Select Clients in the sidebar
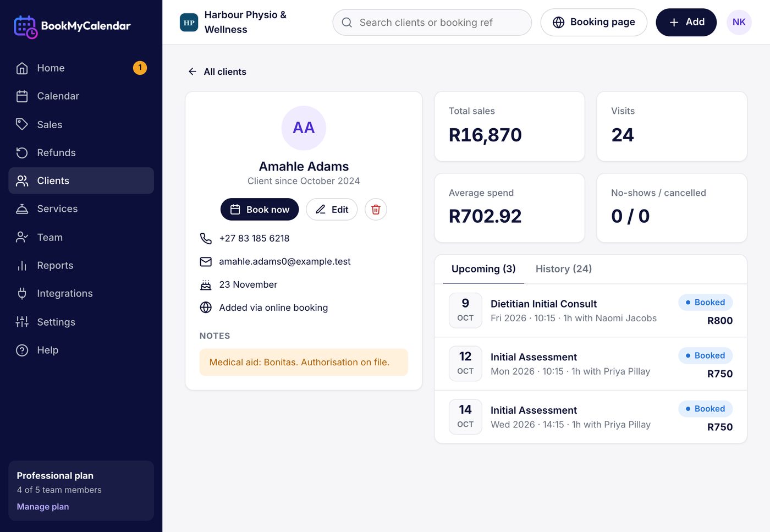 click(x=81, y=180)
